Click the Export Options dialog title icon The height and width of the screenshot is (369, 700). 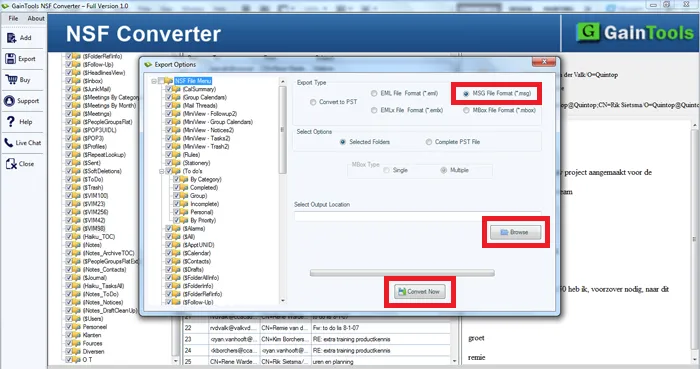click(148, 65)
